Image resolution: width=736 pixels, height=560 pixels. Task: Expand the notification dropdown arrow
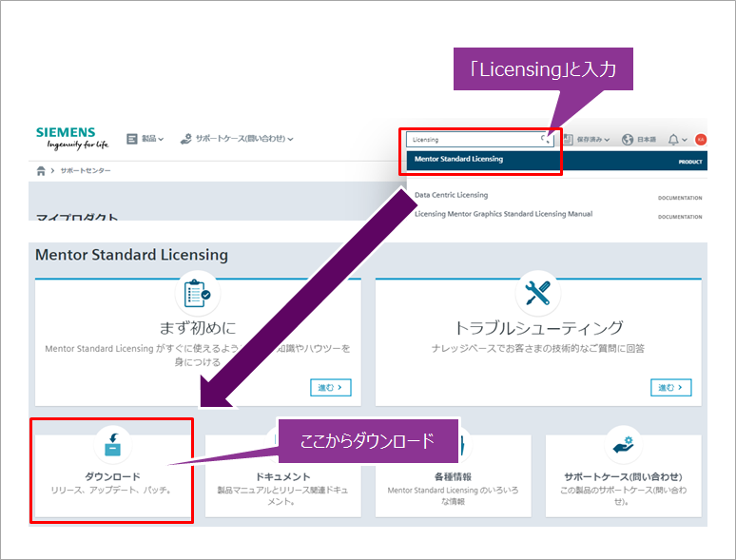[x=685, y=140]
